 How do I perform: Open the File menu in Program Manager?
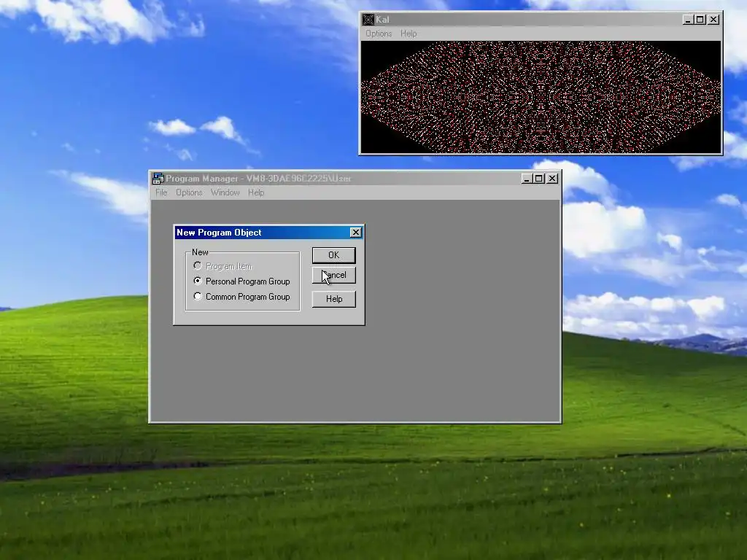point(161,192)
